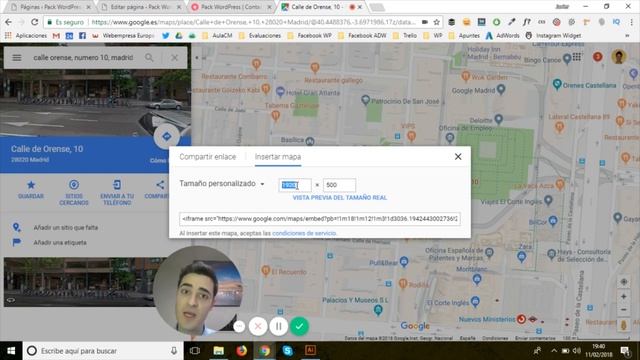This screenshot has height=360, width=640.
Task: Close the Insertar mapa dialog
Action: 458,157
